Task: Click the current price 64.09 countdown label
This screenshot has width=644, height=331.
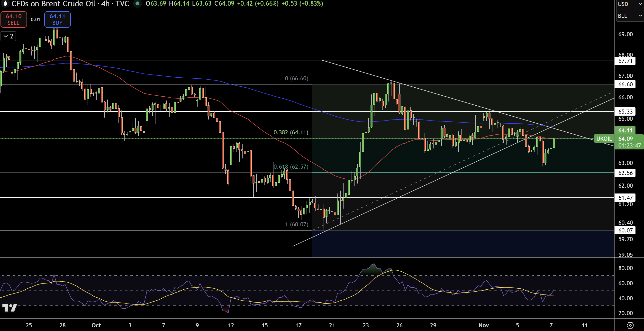Action: click(629, 142)
